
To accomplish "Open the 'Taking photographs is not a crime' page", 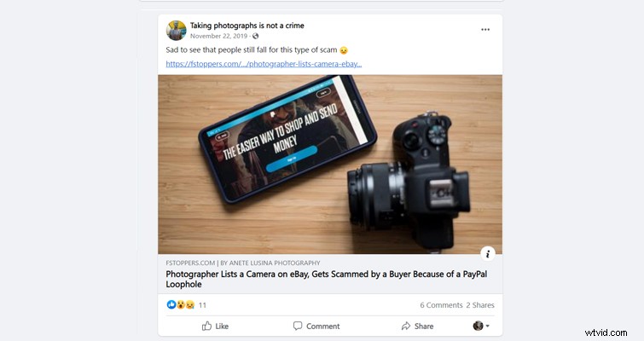I will (x=247, y=26).
